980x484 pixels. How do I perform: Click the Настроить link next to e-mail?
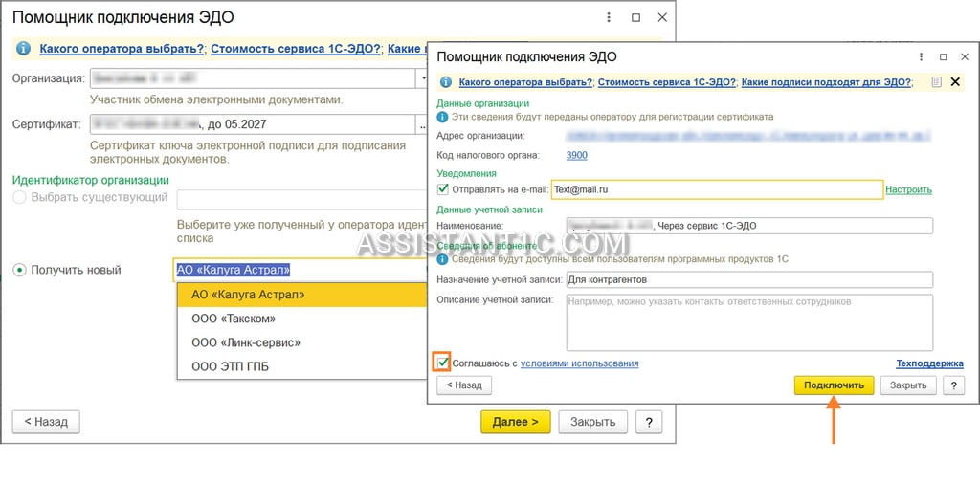(909, 189)
